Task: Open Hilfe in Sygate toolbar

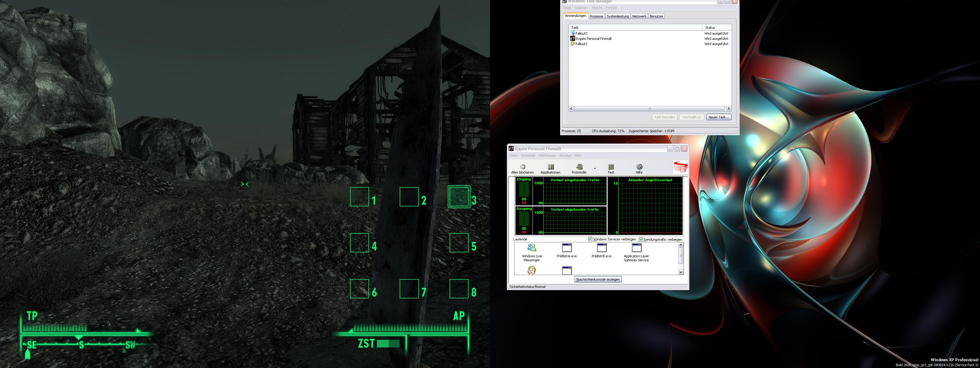Action: [x=639, y=169]
